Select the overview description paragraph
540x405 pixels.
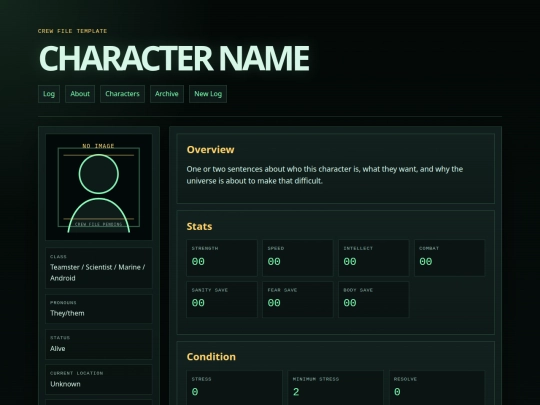tap(325, 175)
